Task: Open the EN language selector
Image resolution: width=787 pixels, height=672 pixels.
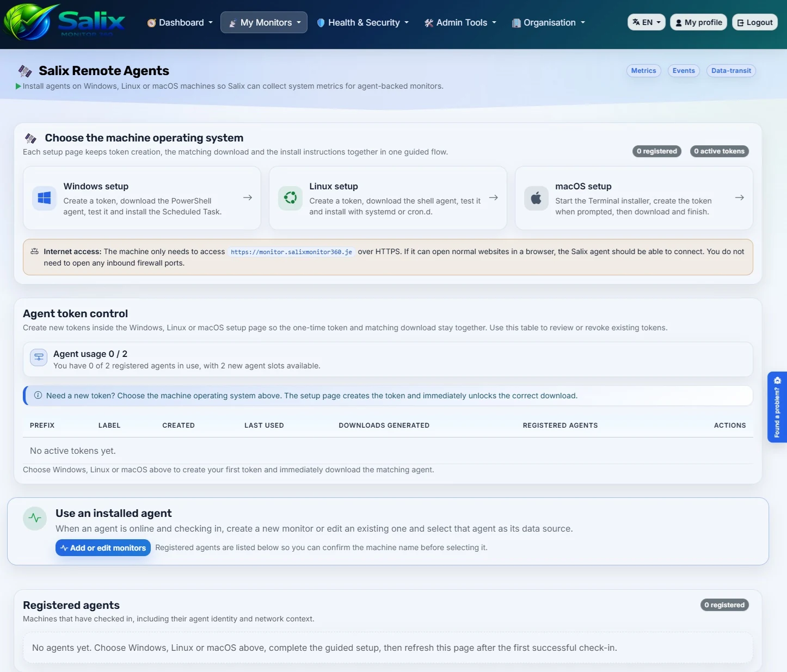Action: tap(647, 22)
